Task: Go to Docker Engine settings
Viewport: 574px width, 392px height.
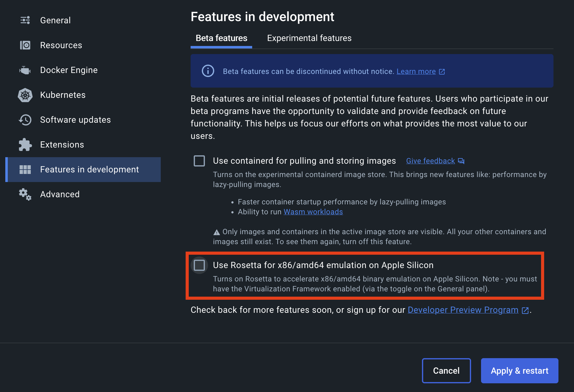Action: [x=83, y=70]
